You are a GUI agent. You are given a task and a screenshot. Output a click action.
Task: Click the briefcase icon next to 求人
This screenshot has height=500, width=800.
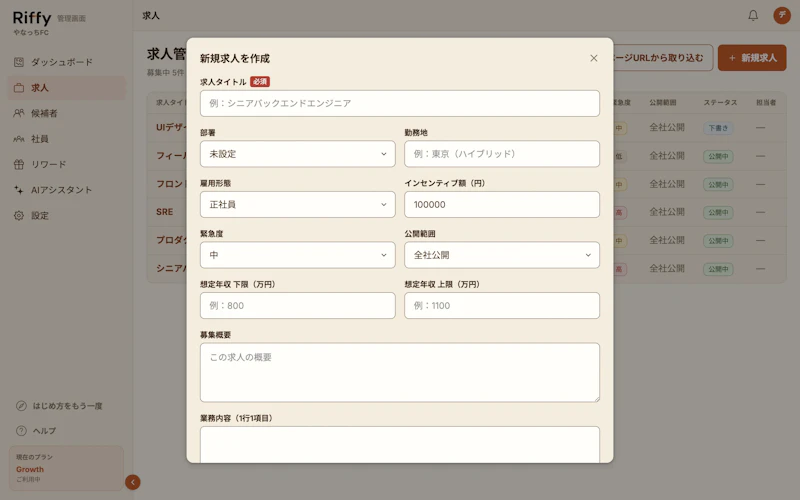19,88
